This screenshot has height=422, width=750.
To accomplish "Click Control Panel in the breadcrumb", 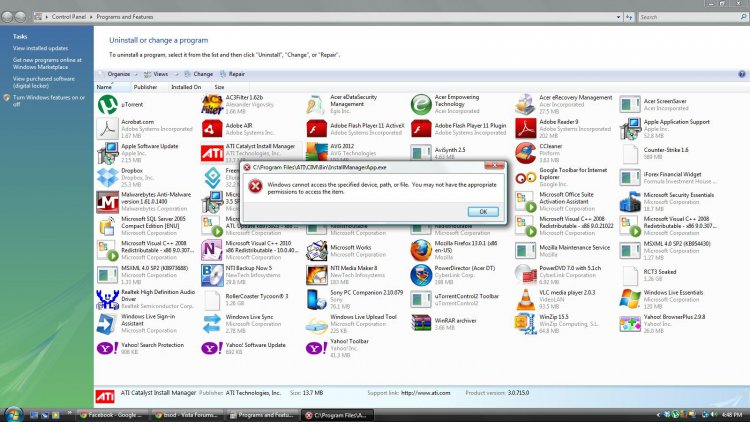I will point(69,17).
